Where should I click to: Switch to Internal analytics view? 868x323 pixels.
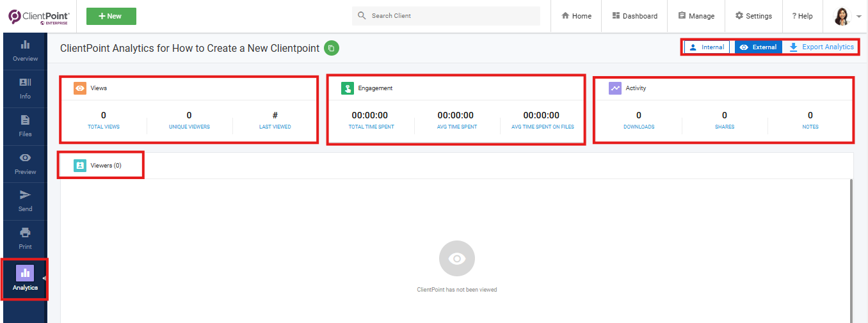click(x=707, y=47)
